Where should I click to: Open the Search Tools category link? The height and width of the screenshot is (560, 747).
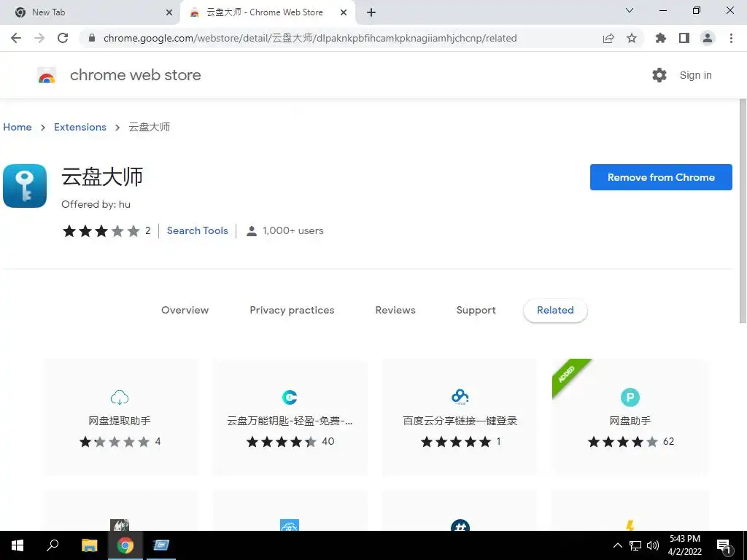[x=197, y=230]
